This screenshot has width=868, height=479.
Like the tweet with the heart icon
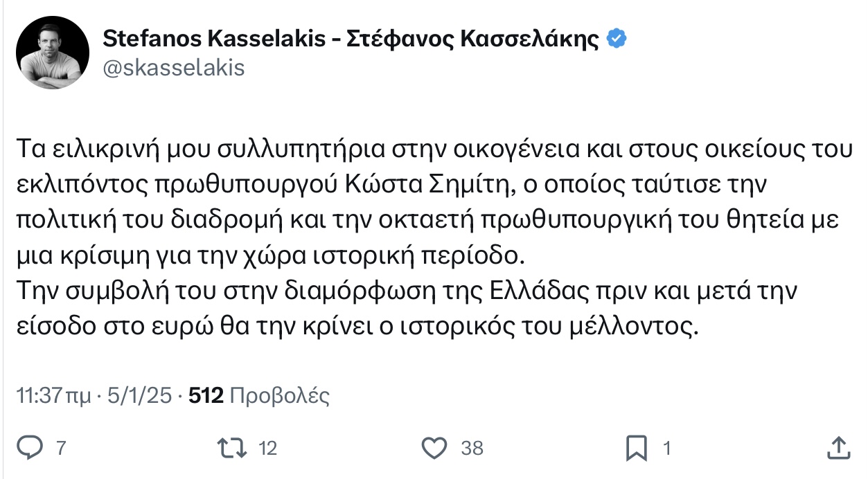pos(434,448)
